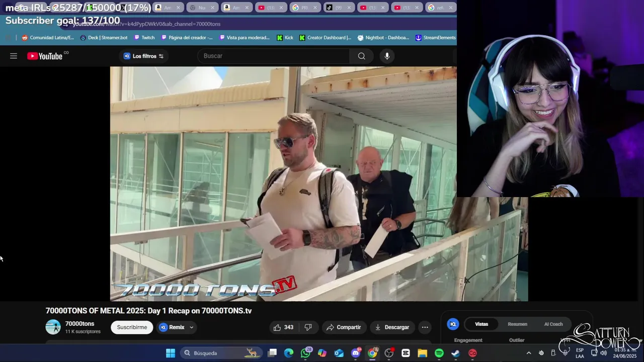Screen dimensions: 644x362
Task: Open Vista para moderador bookmark
Action: tap(245, 37)
